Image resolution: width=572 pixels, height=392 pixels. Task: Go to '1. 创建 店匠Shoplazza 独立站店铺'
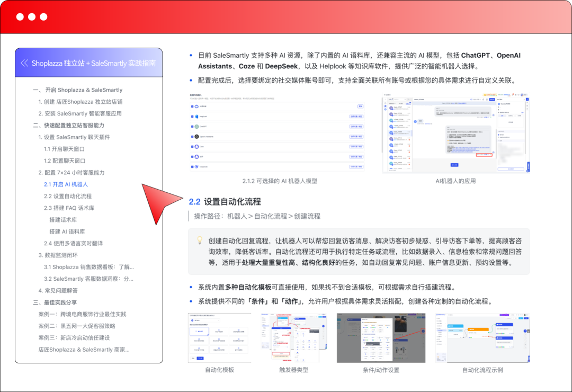(x=81, y=102)
